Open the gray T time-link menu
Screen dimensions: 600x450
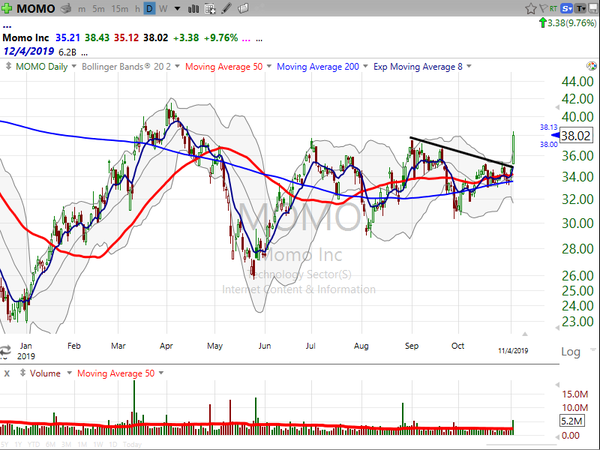click(x=580, y=8)
